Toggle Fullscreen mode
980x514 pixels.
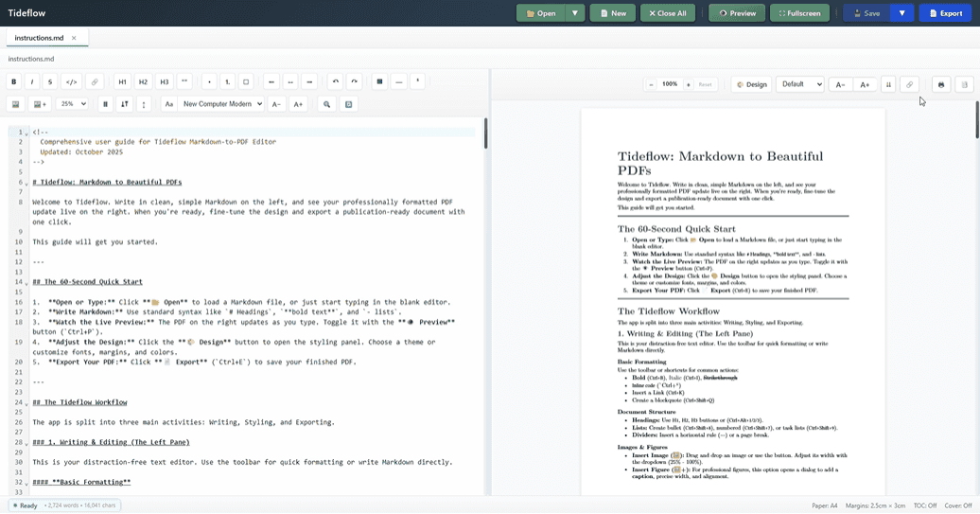click(799, 13)
